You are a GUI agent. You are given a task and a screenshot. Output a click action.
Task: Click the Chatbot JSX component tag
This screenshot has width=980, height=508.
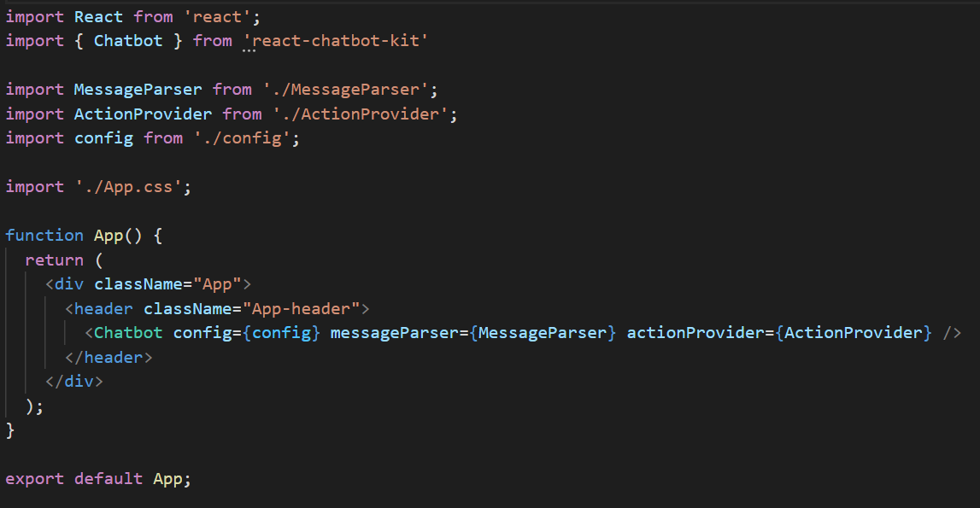(x=128, y=332)
